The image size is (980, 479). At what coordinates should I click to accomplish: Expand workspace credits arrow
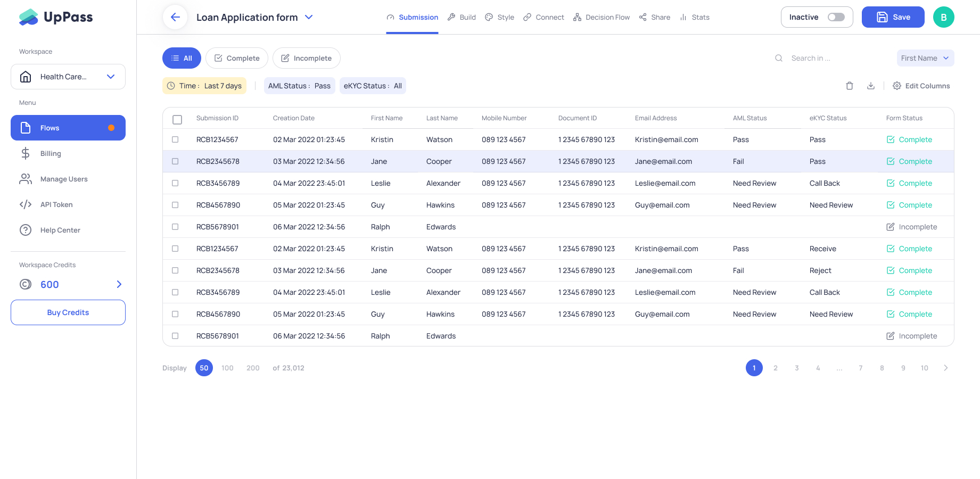pyautogui.click(x=119, y=284)
